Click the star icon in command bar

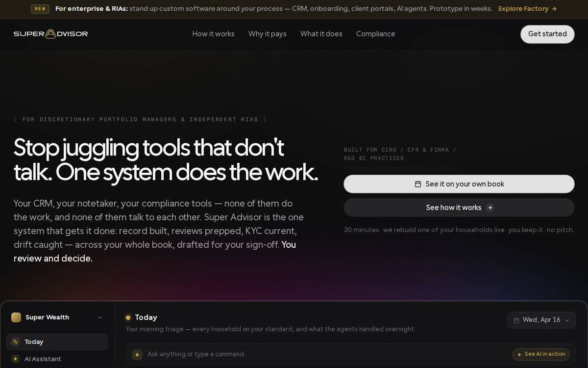pos(137,354)
